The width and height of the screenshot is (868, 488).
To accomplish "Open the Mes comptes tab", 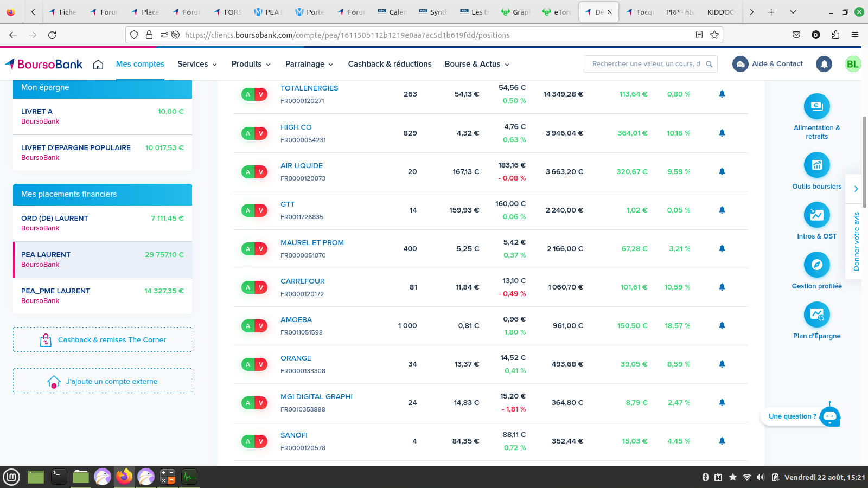I will coord(140,64).
